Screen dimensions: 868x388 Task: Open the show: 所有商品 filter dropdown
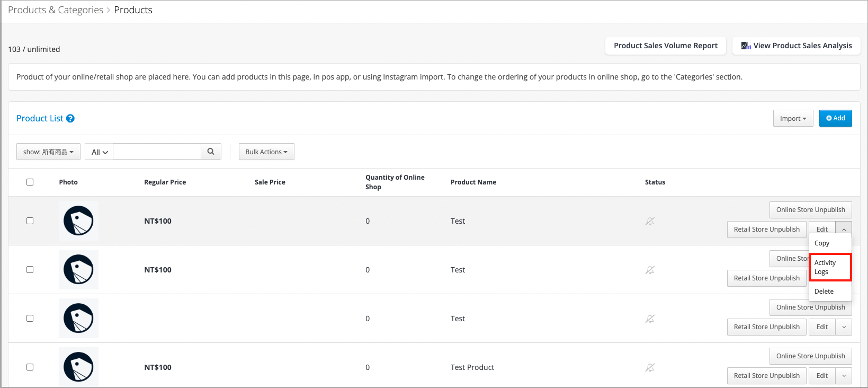point(48,152)
